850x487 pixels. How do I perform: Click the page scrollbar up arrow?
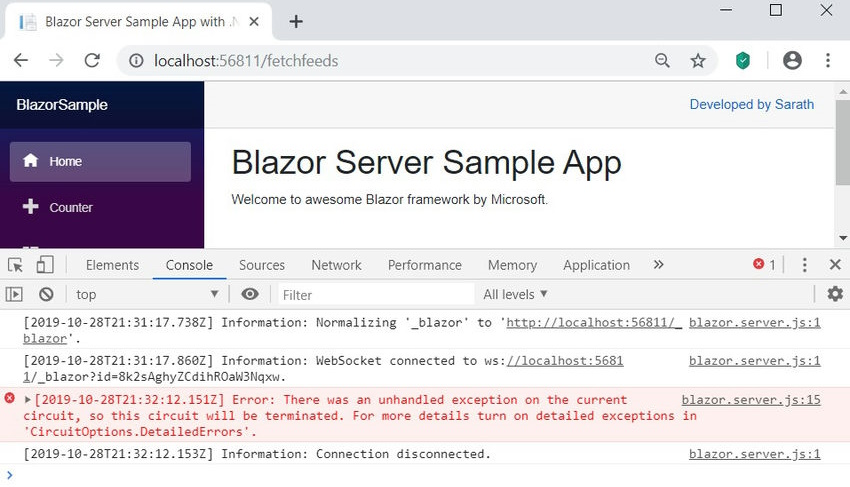[x=842, y=92]
